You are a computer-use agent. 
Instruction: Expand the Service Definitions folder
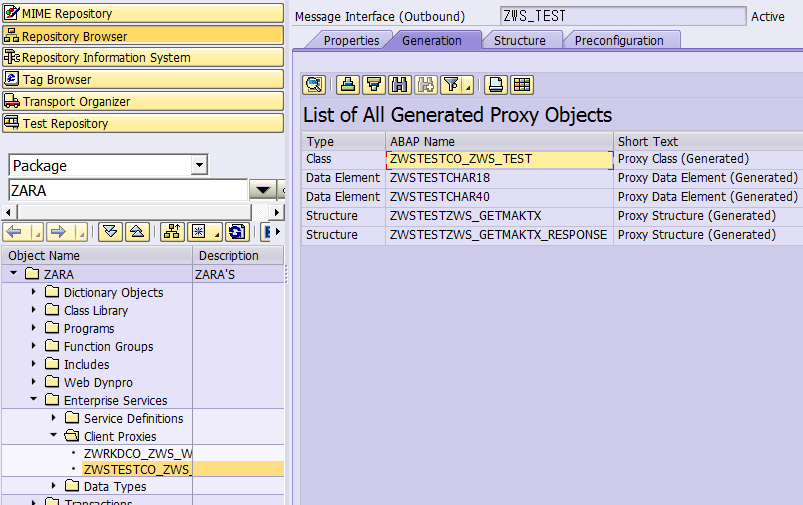pos(54,418)
